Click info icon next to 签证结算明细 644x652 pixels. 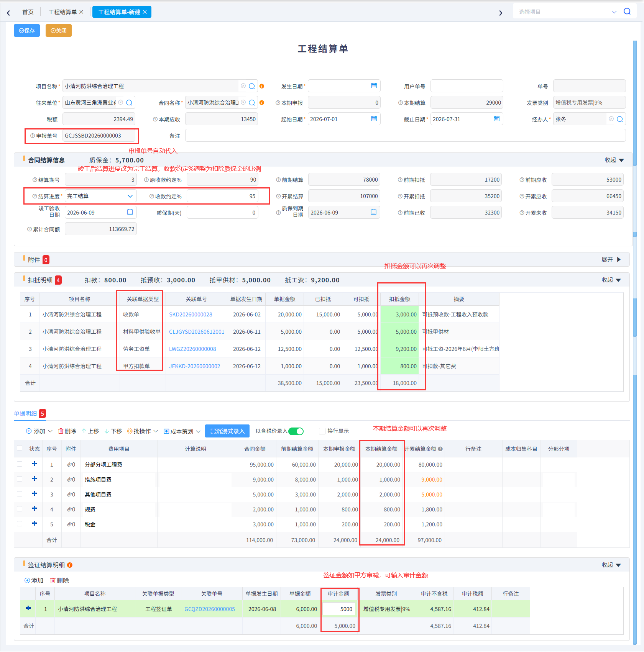pos(70,565)
